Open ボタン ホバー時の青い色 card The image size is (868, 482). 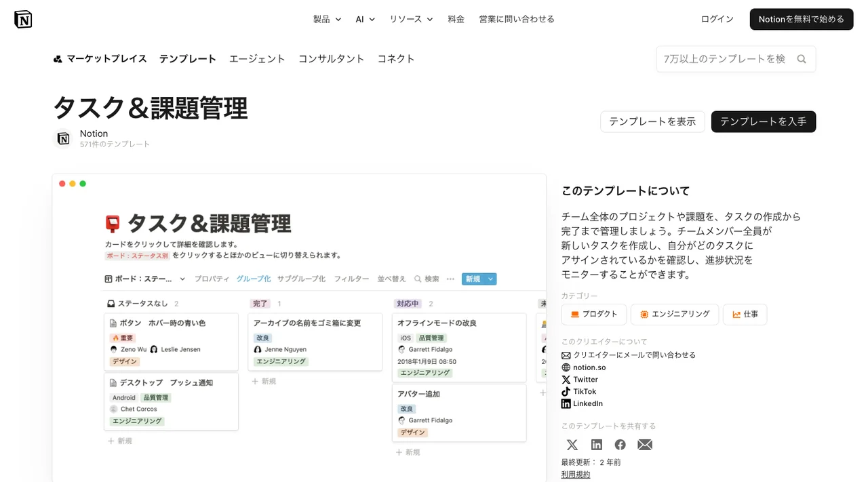[x=172, y=341]
